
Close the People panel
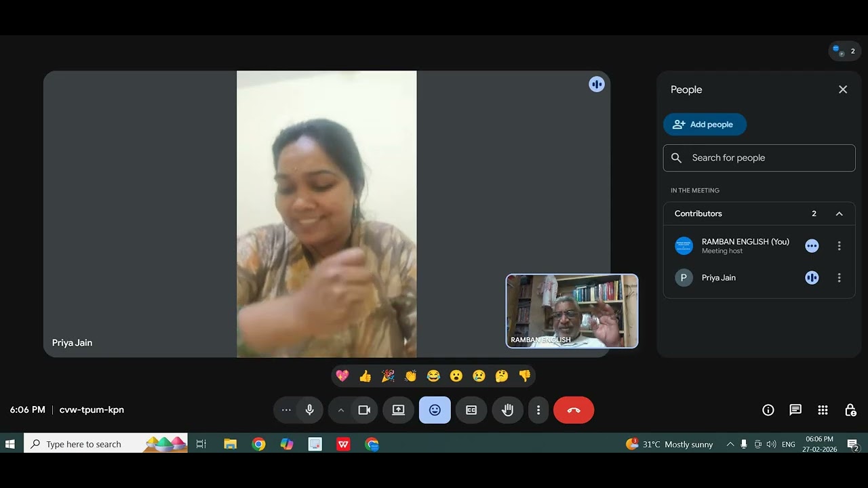(843, 89)
